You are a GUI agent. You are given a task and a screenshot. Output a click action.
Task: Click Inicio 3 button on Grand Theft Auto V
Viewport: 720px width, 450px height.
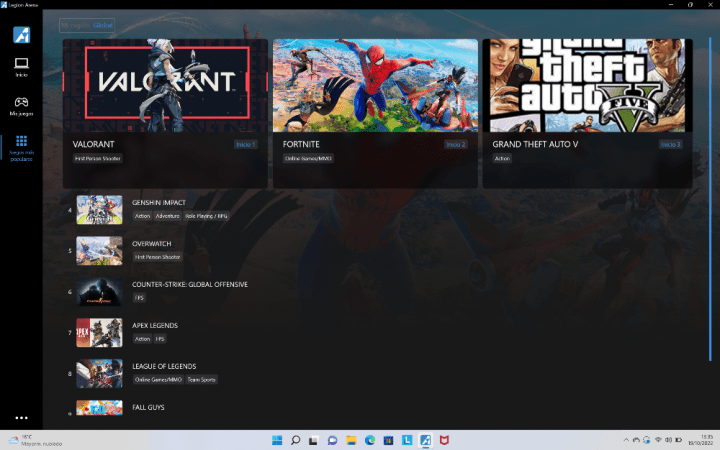point(670,145)
